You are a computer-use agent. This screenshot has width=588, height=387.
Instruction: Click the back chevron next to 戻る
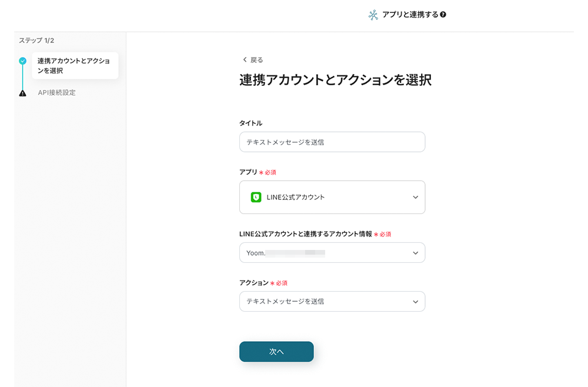(245, 59)
